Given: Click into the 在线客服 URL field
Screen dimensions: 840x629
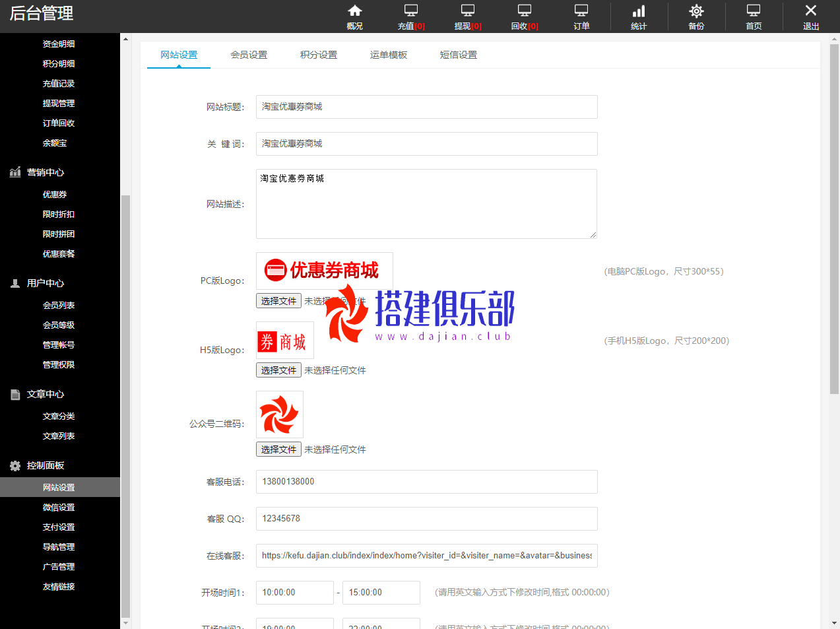Looking at the screenshot, I should point(427,556).
